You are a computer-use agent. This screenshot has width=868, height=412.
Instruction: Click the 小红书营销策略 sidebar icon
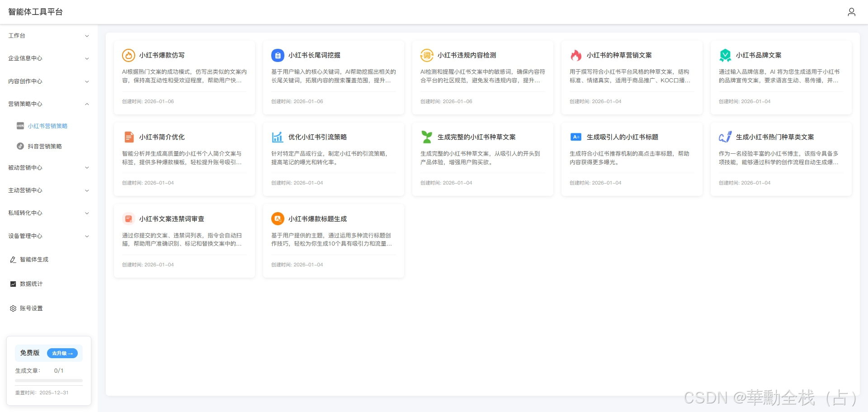click(x=20, y=126)
